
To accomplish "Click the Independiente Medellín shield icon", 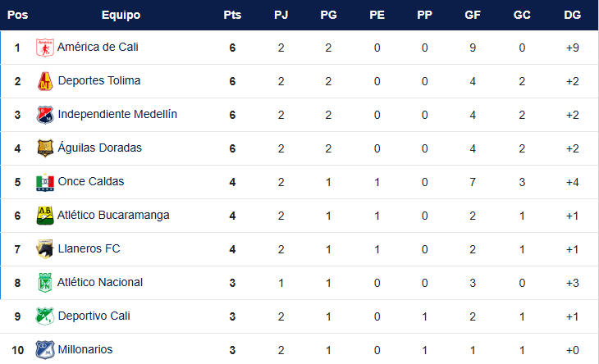I will coord(45,115).
